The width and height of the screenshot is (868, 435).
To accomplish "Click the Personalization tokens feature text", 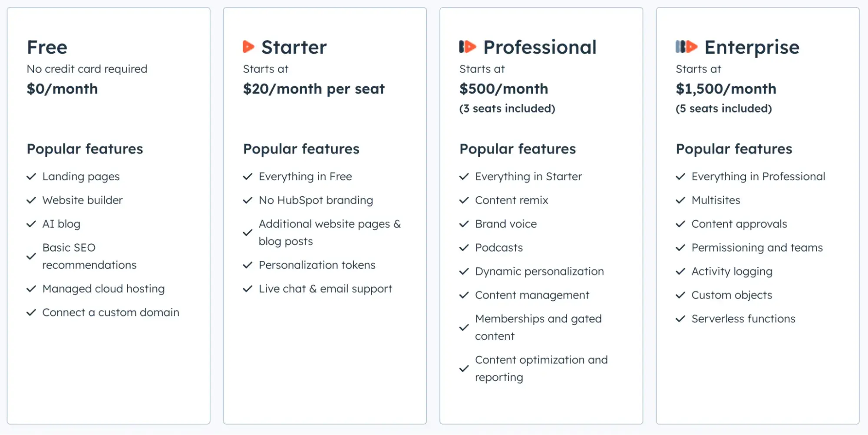I will 317,265.
